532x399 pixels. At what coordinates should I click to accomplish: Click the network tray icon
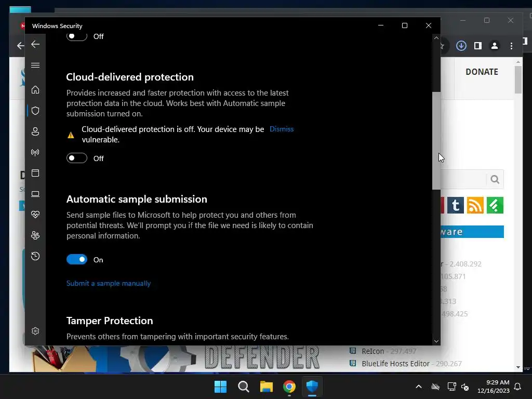(451, 387)
